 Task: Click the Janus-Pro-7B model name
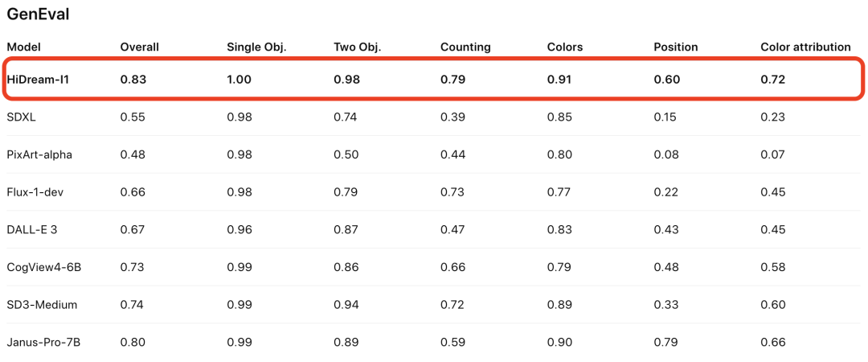click(43, 343)
